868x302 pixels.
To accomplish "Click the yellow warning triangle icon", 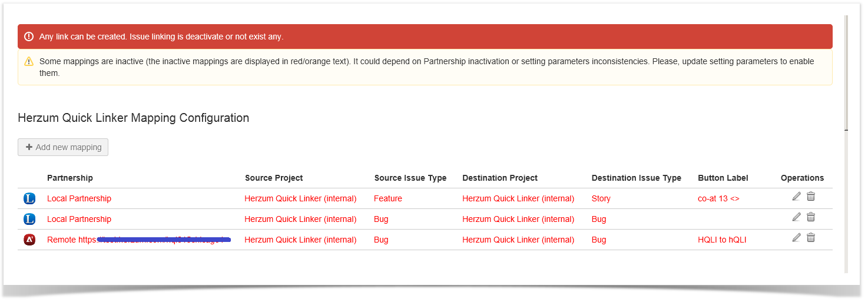I will tap(29, 61).
